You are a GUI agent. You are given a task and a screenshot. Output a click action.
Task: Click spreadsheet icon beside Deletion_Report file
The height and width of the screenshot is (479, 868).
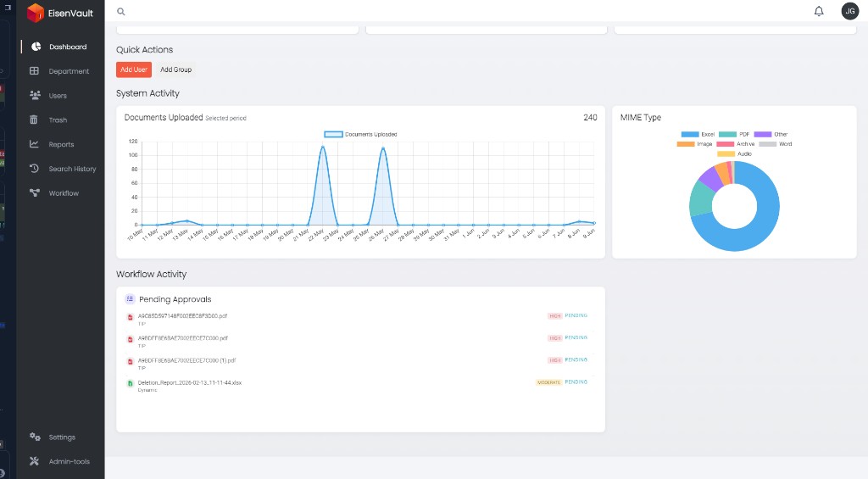131,383
